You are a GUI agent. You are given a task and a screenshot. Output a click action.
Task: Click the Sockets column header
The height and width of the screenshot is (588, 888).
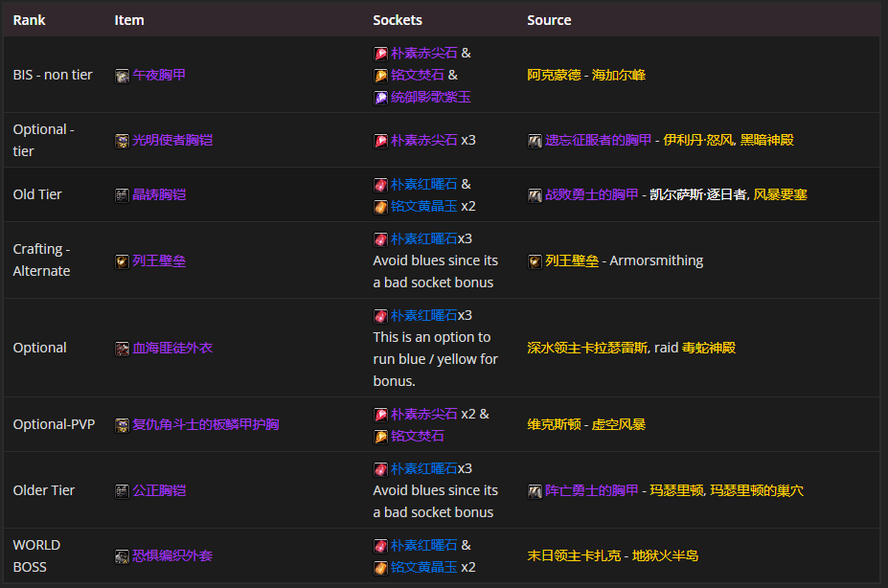[x=397, y=20]
